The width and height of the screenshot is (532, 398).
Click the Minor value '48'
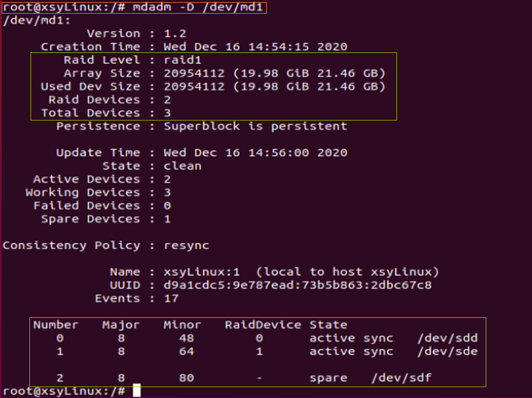point(186,338)
